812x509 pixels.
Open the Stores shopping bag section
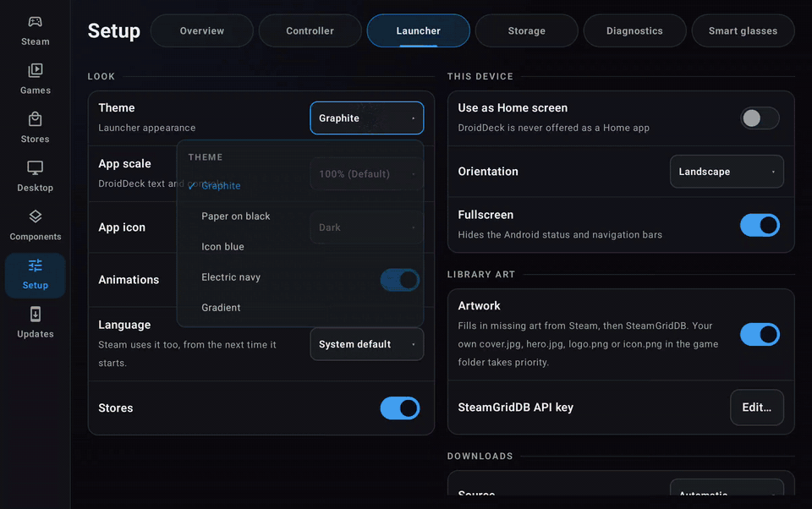(36, 129)
